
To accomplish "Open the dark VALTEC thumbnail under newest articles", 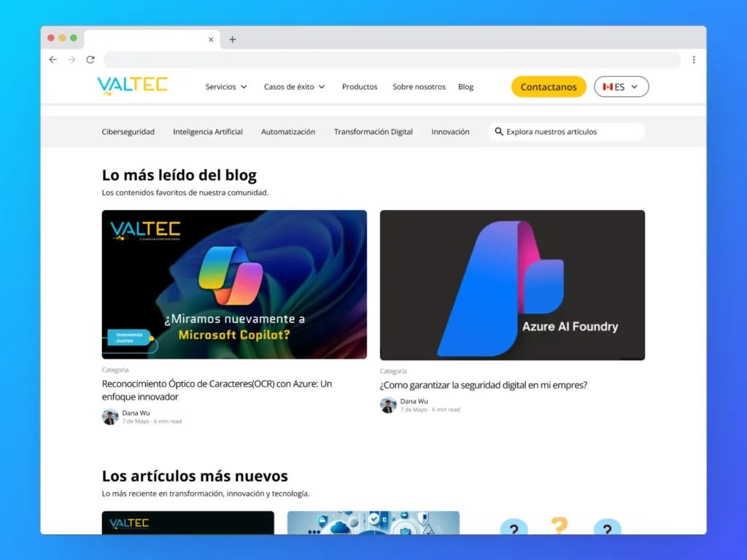I will tap(188, 523).
